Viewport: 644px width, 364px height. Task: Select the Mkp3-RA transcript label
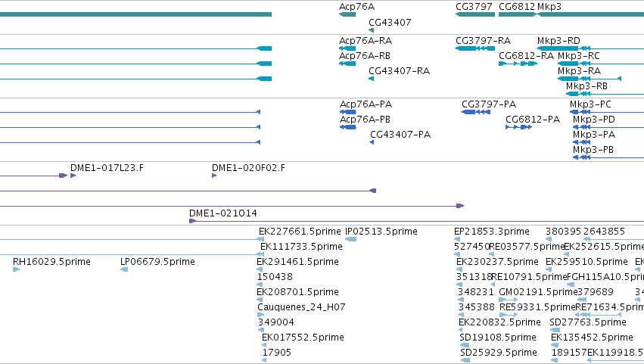579,70
